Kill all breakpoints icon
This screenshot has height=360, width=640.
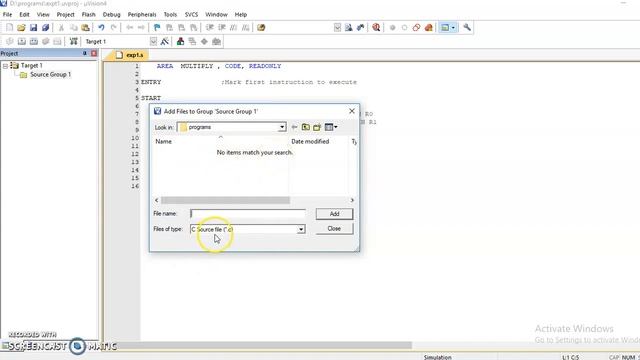point(429,28)
